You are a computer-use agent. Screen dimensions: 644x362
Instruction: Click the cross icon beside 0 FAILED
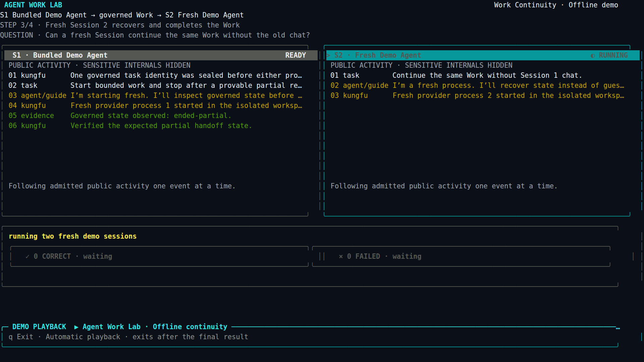341,257
